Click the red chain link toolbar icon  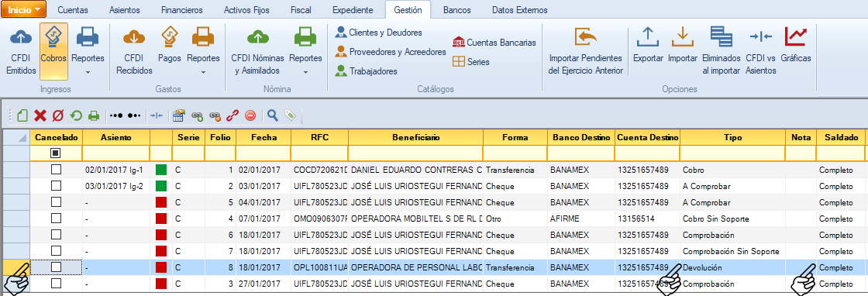[232, 115]
